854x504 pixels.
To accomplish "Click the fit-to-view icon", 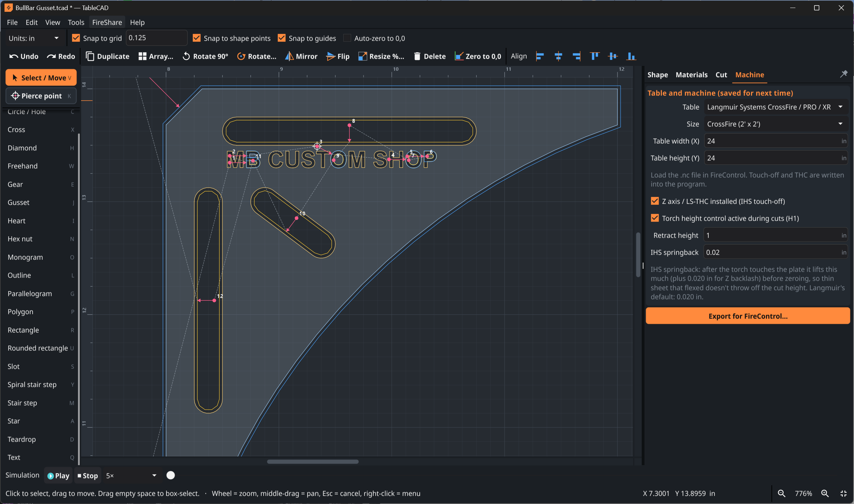I will coord(844,493).
